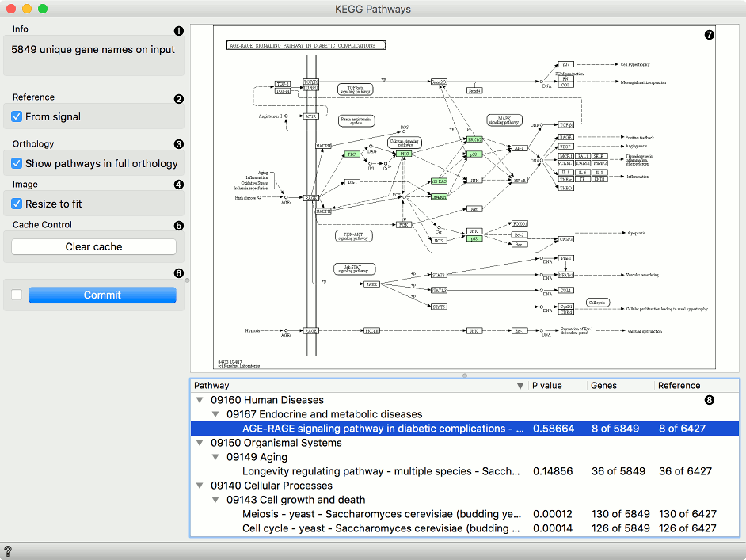Click the Bax node
The height and width of the screenshot is (560, 746).
(519, 245)
